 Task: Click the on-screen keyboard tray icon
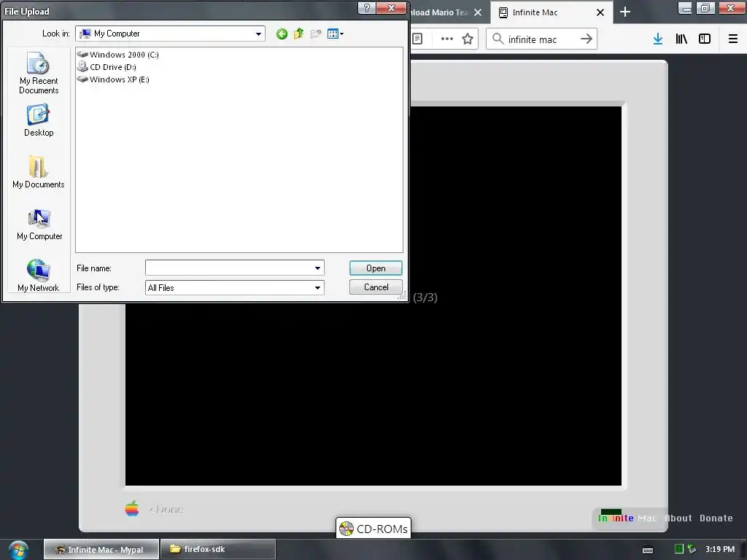[x=648, y=550]
